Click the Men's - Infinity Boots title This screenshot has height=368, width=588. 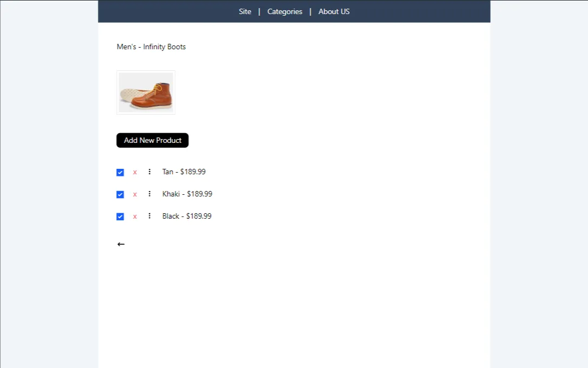(x=151, y=47)
